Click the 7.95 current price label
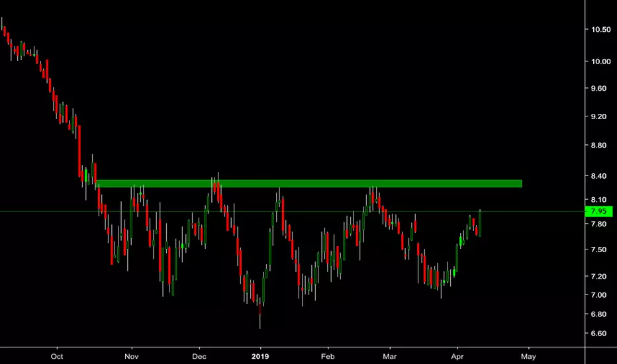This screenshot has height=364, width=617. [599, 211]
